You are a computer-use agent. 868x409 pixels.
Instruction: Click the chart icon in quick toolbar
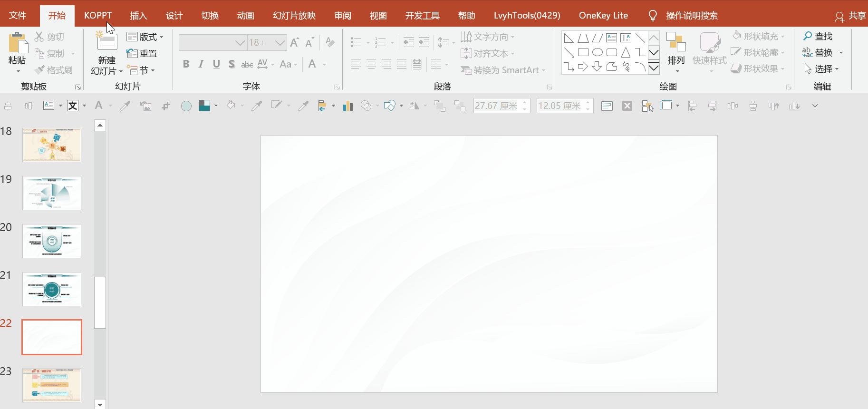coord(348,106)
